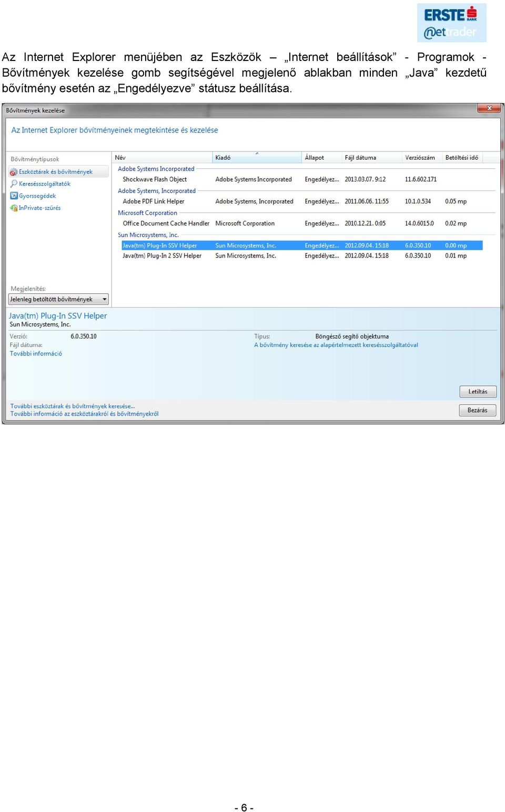Select Java(tm) Plug-In 2 SSV Helper row
This screenshot has height=812, width=505.
(302, 256)
